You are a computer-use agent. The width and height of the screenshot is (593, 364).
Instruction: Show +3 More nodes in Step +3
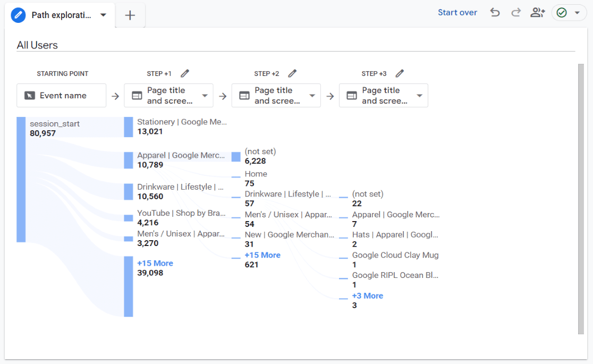[367, 295]
